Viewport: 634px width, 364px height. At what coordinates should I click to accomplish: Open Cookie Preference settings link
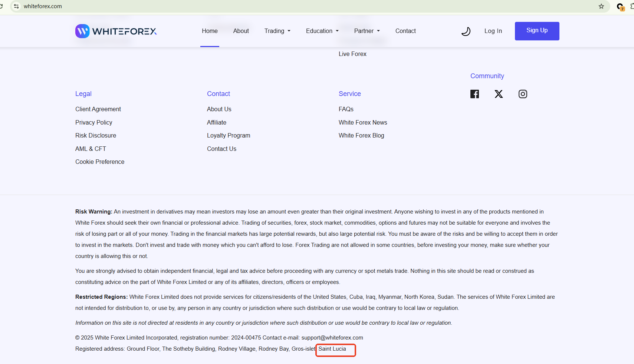(x=100, y=162)
